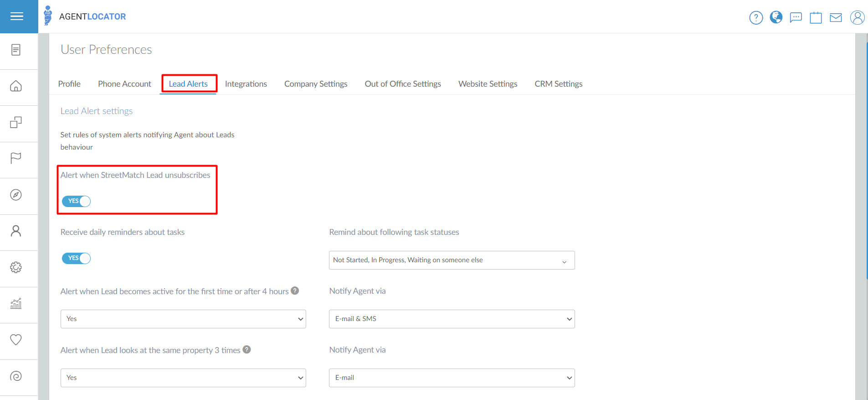868x400 pixels.
Task: Toggle daily reminders about tasks
Action: click(x=76, y=258)
